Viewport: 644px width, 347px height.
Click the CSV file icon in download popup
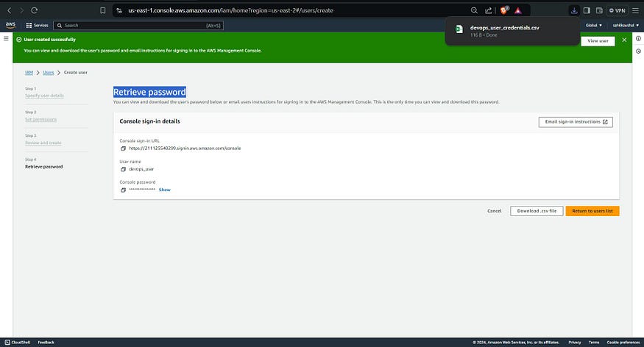pyautogui.click(x=459, y=29)
